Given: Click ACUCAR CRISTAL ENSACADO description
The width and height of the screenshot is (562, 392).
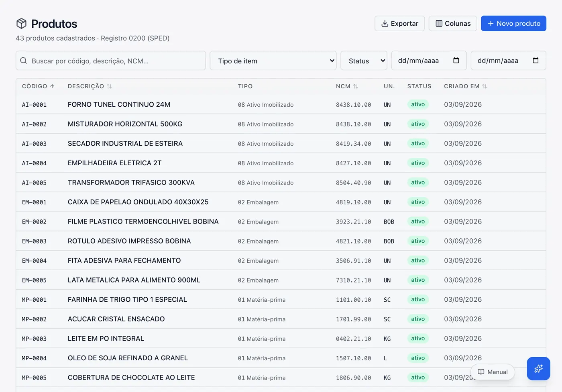Looking at the screenshot, I should [x=116, y=319].
